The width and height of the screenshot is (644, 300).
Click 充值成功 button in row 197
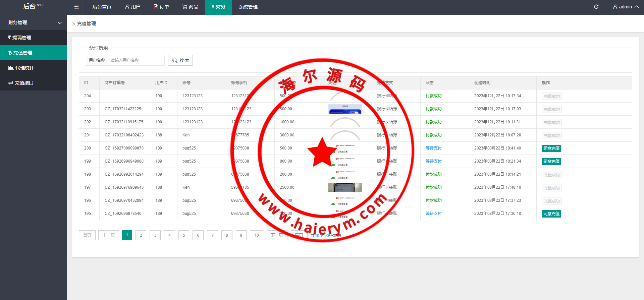click(x=552, y=188)
